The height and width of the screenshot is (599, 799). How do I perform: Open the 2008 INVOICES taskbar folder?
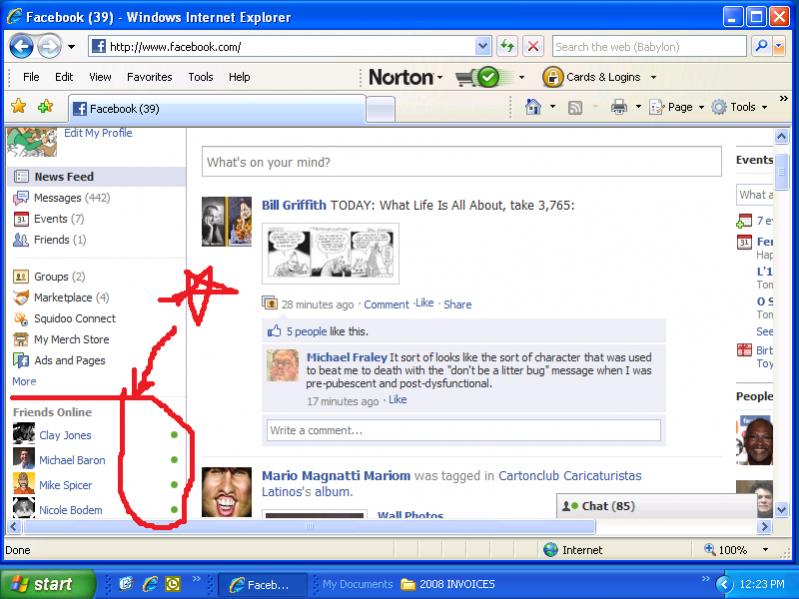click(x=448, y=584)
